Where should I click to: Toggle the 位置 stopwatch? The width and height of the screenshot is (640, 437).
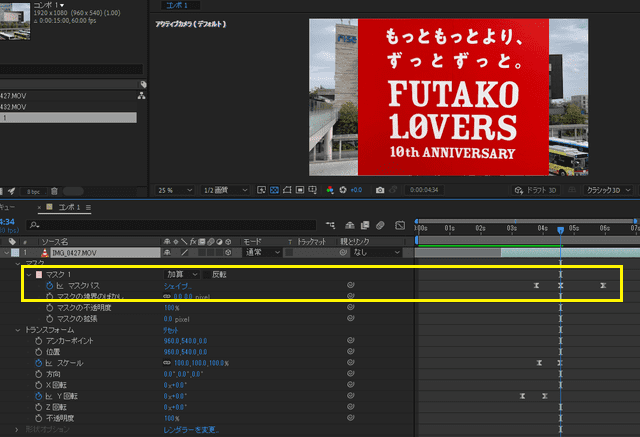click(38, 352)
